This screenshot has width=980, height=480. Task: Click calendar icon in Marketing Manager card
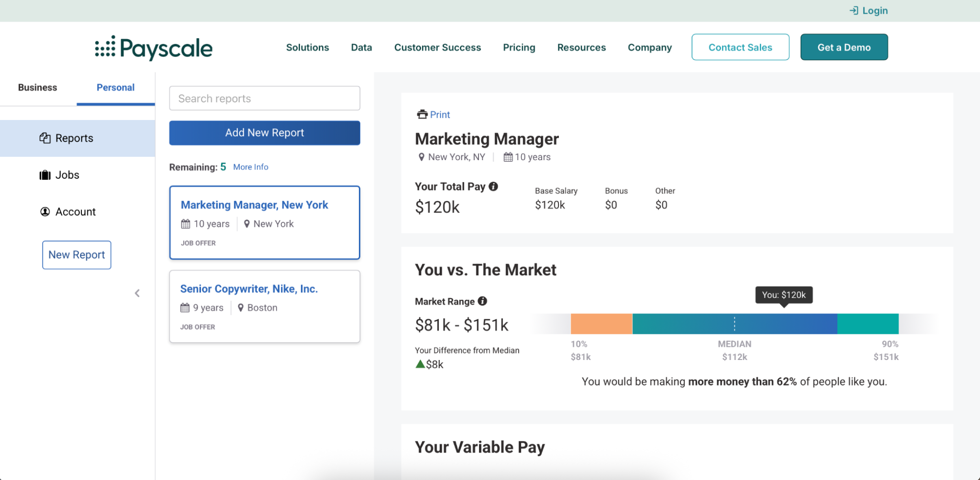[185, 224]
